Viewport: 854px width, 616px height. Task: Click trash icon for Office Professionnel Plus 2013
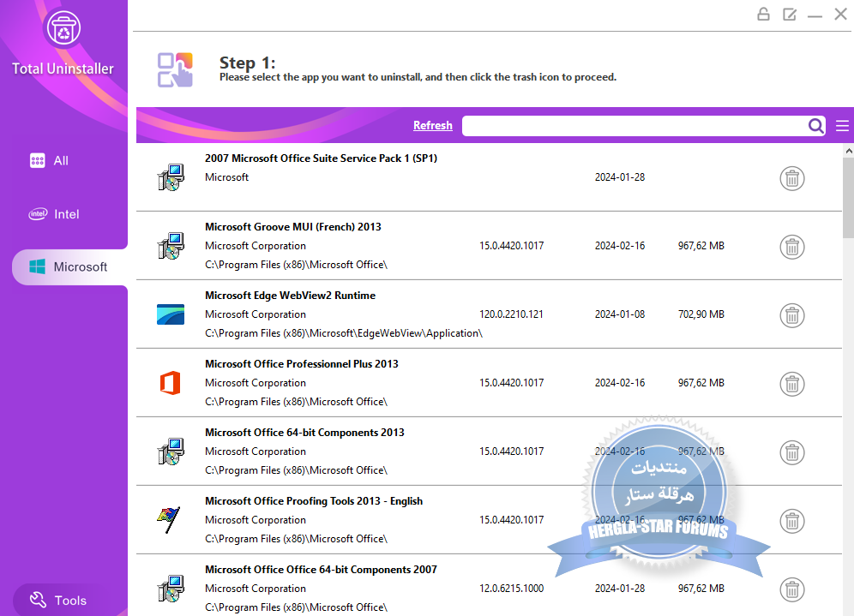(792, 384)
